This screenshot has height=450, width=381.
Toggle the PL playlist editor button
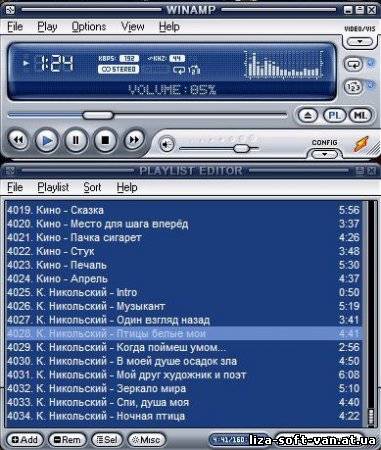[334, 116]
